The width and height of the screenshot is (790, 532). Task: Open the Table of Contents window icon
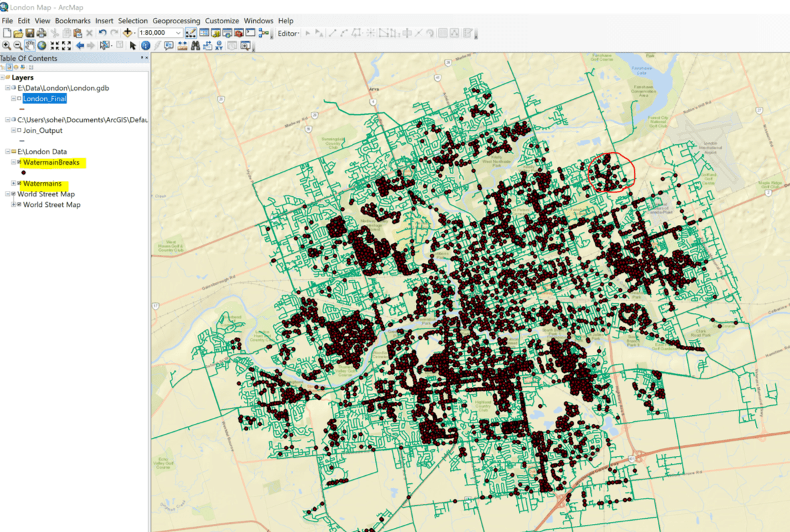click(x=204, y=33)
